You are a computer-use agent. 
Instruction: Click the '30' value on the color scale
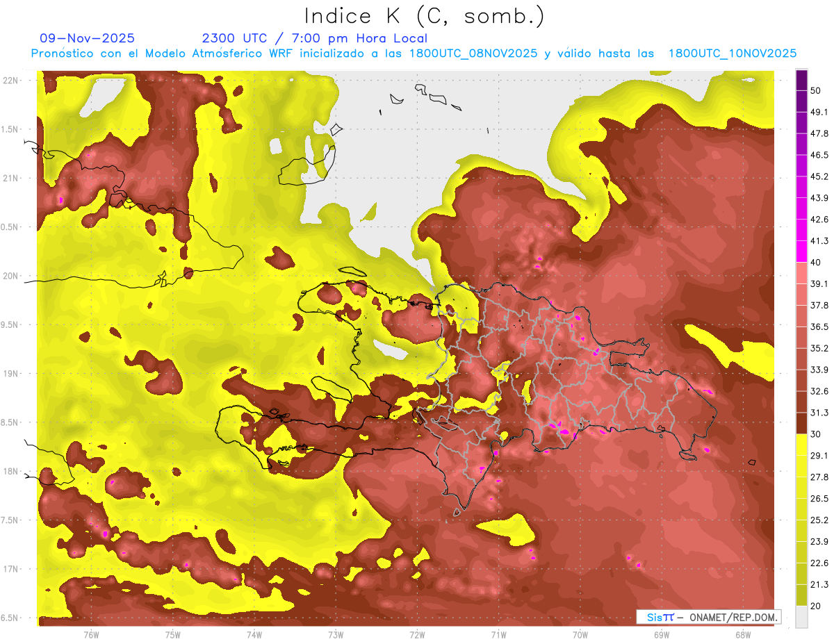(x=816, y=434)
